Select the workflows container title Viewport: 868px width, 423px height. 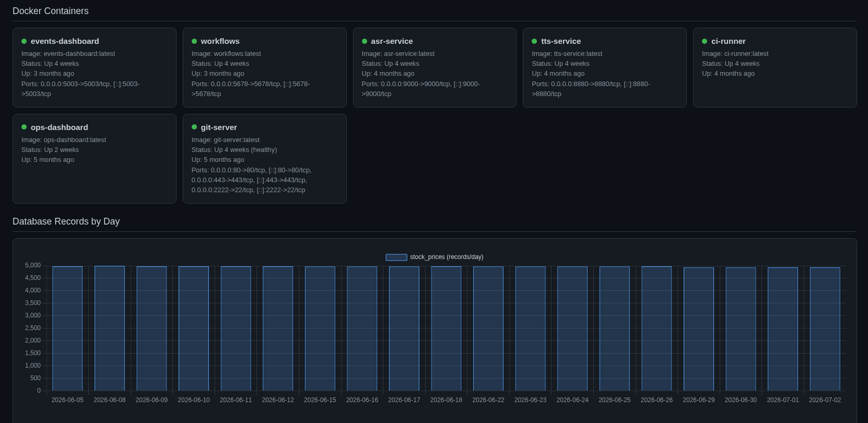pyautogui.click(x=221, y=41)
